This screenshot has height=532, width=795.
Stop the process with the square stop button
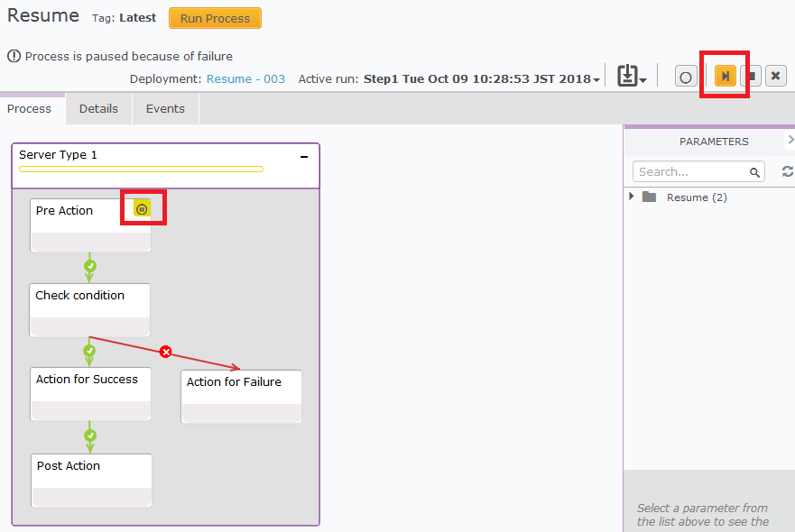point(753,77)
